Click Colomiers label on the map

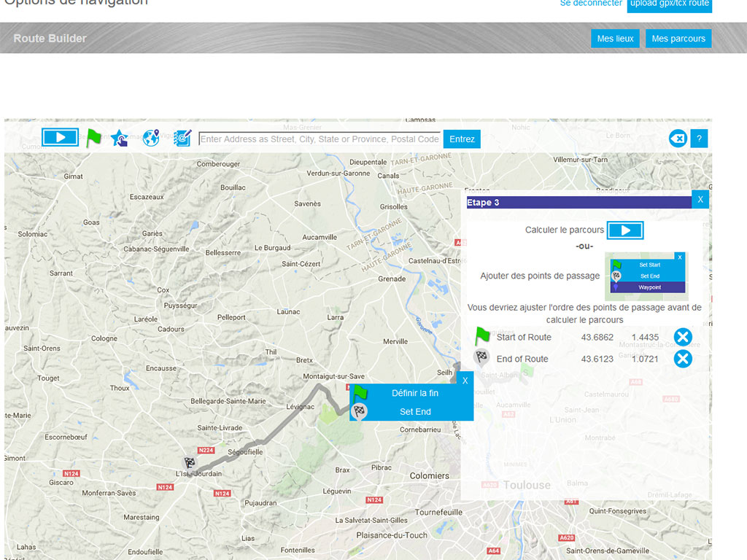coord(429,475)
